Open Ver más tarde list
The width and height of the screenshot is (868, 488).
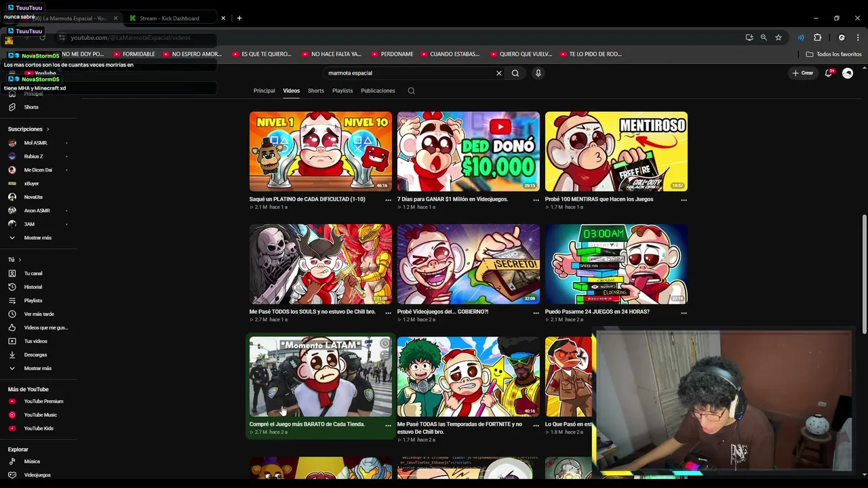click(39, 314)
